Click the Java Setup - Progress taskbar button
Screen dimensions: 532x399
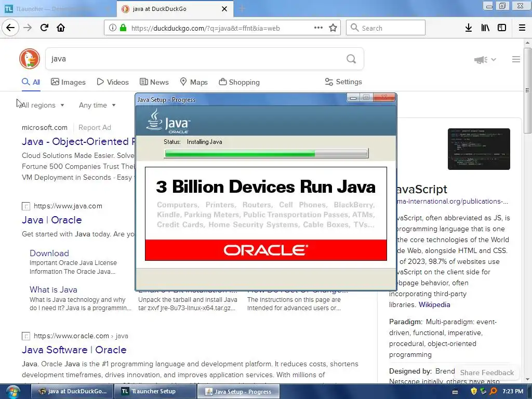click(x=238, y=392)
